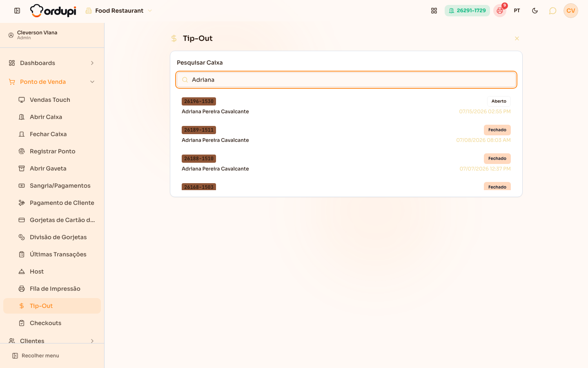Viewport: 588px width, 368px height.
Task: Select register 26188-1510 result
Action: pyautogui.click(x=346, y=164)
